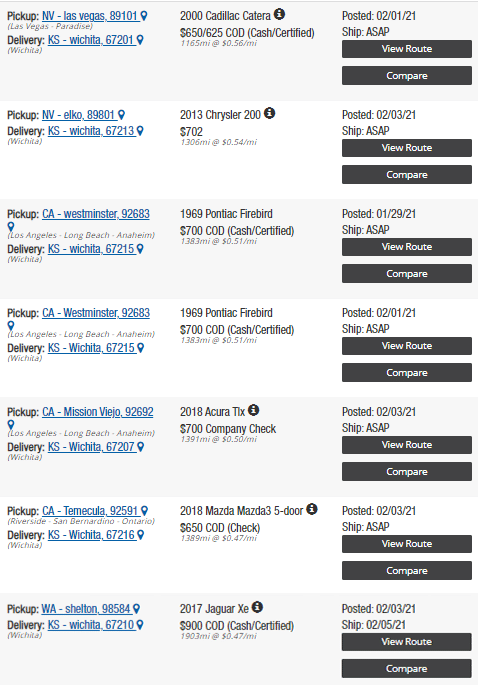Open delivery link KS - wichita, 67213
This screenshot has height=685, width=478.
[x=92, y=131]
